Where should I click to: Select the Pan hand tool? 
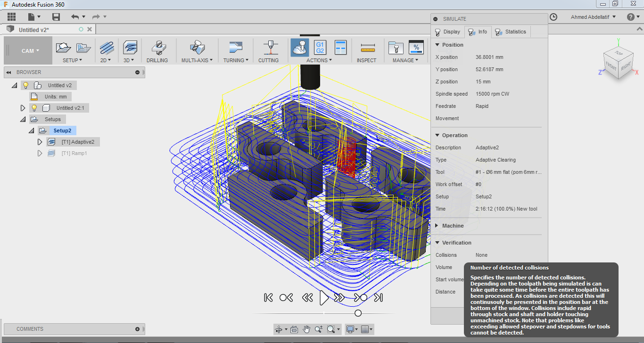click(306, 329)
